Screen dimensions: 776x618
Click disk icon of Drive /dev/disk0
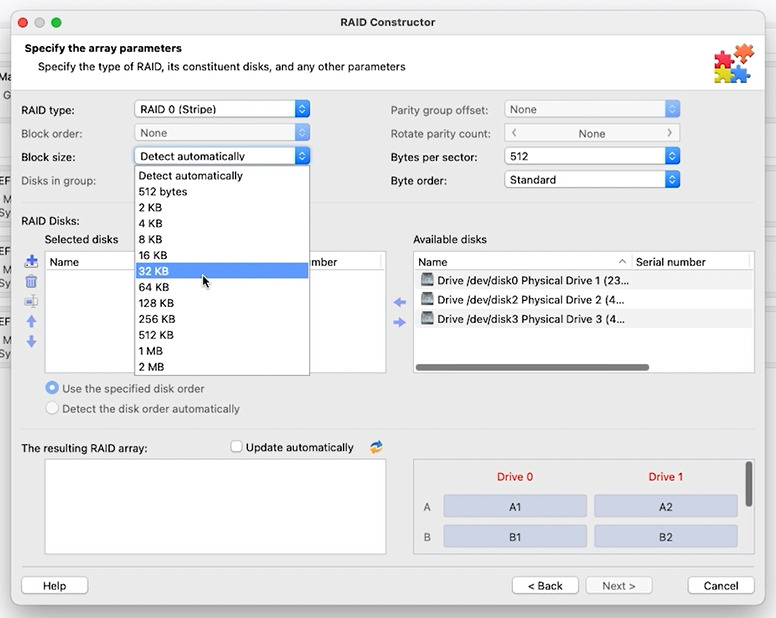click(x=427, y=280)
